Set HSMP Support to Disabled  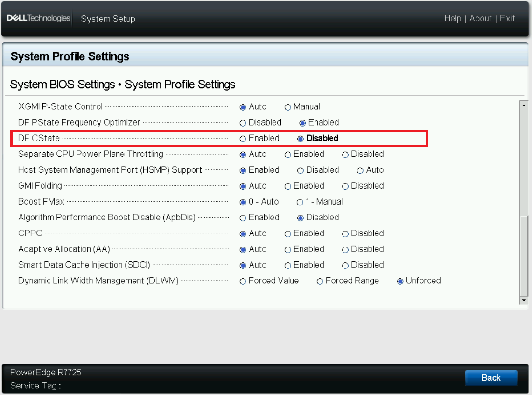pos(301,170)
